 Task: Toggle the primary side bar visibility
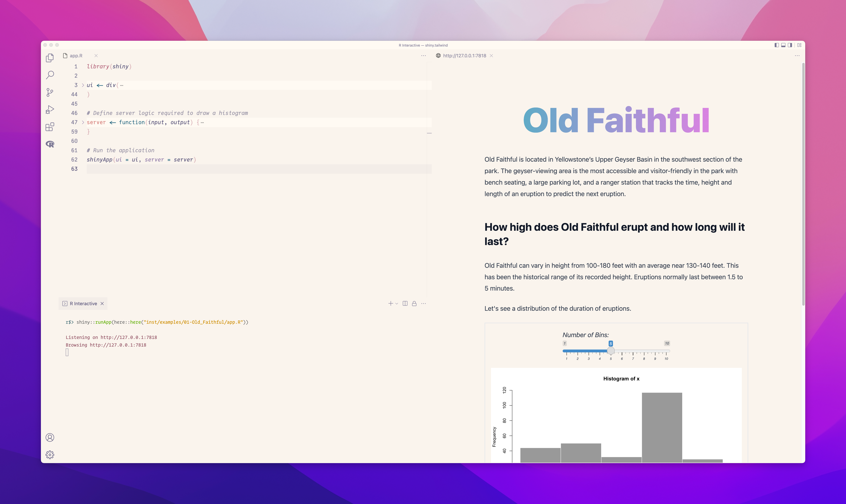coord(776,45)
